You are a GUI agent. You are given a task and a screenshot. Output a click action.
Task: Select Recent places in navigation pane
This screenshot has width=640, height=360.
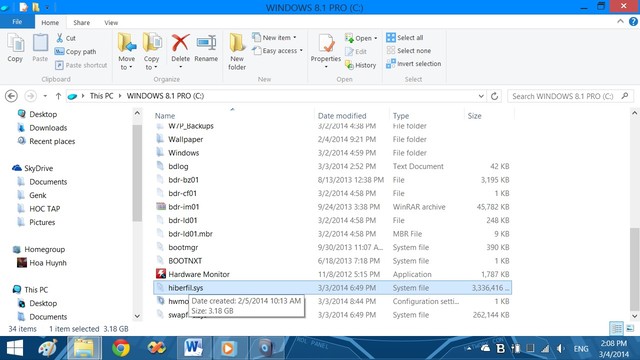52,141
